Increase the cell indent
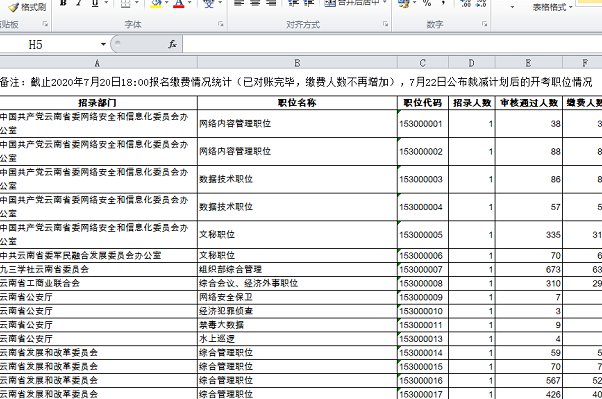The image size is (602, 399). (x=309, y=3)
